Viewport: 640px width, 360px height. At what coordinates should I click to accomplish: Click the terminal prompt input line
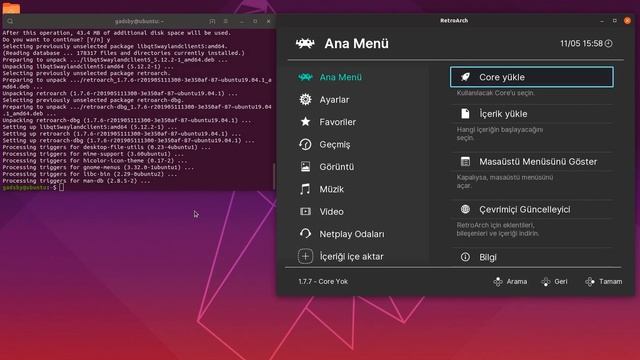(138, 187)
